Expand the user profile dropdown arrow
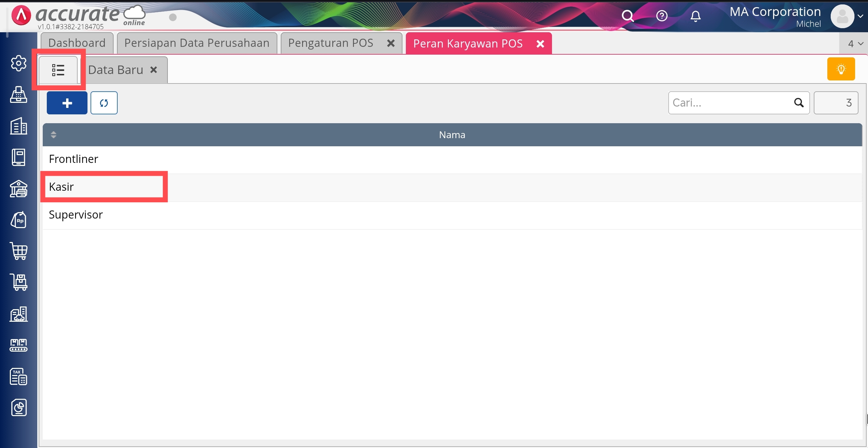The height and width of the screenshot is (448, 868). click(860, 16)
